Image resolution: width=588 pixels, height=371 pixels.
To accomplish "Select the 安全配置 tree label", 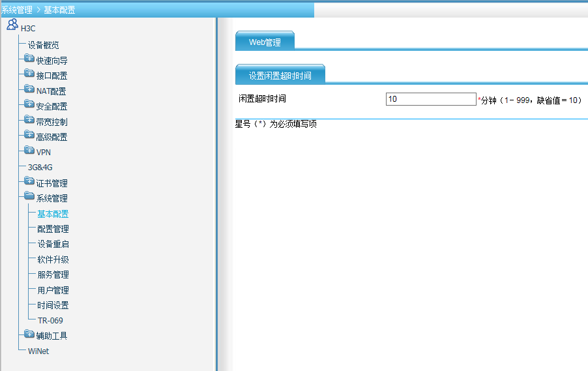I will [x=51, y=106].
